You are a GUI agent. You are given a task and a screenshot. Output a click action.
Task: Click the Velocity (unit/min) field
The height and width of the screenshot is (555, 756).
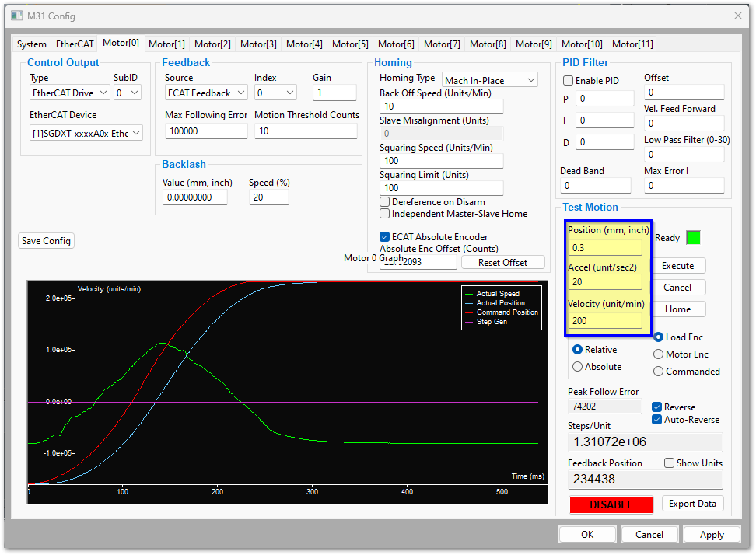[605, 321]
